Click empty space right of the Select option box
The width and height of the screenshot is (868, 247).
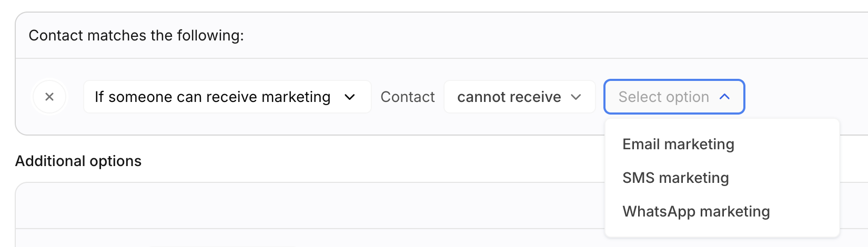[x=805, y=97]
